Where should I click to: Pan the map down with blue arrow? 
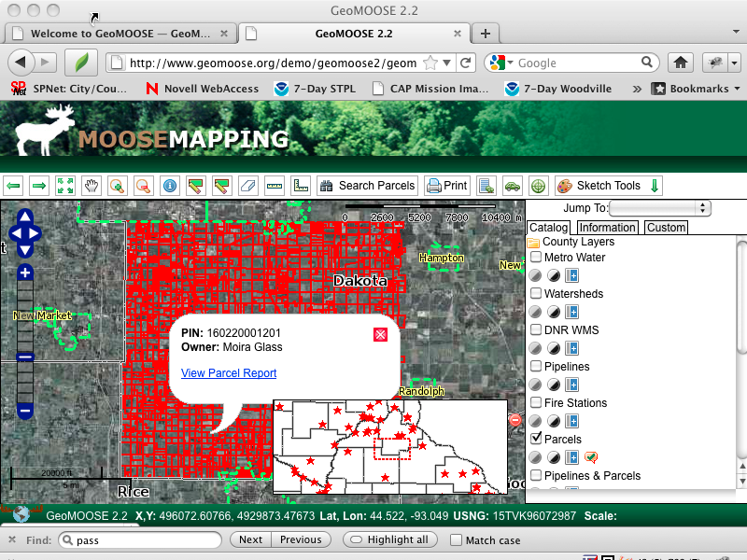point(25,250)
